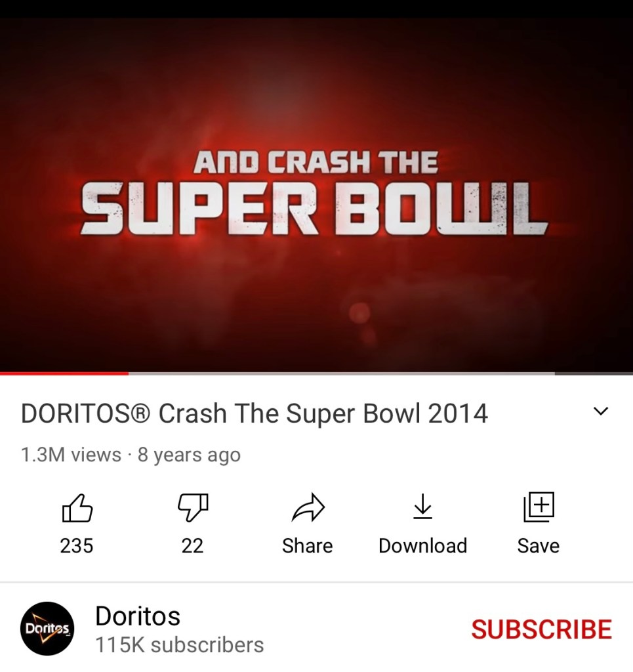Click the 235 likes count
The image size is (633, 672).
[77, 546]
